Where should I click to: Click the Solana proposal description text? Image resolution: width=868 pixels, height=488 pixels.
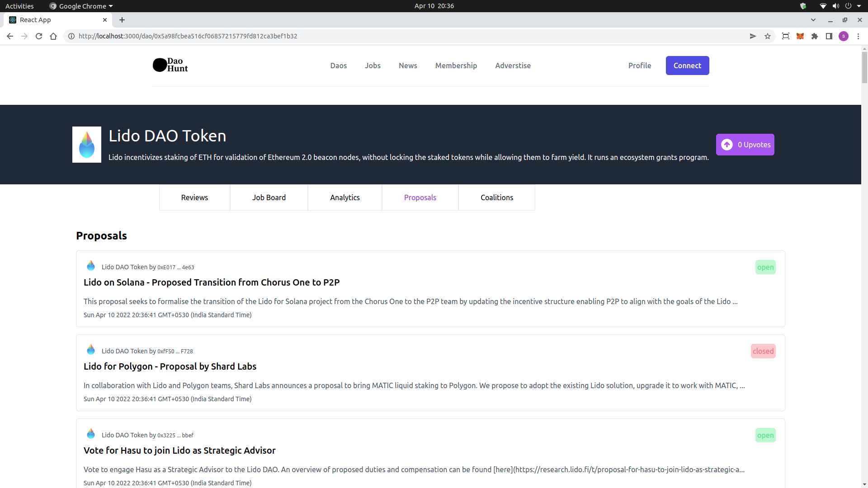coord(410,301)
